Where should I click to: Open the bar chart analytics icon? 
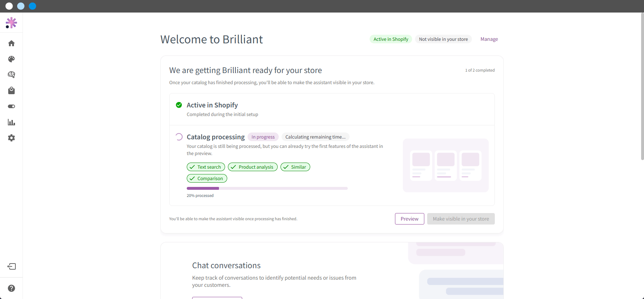click(x=11, y=122)
